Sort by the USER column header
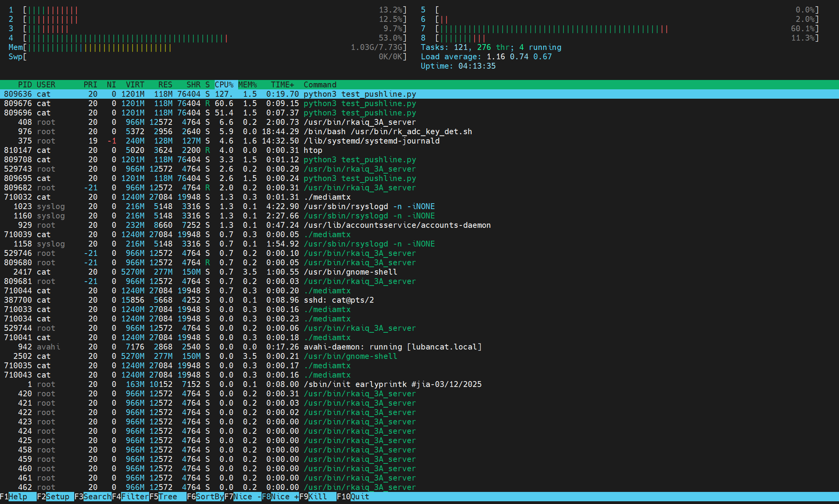 click(x=46, y=85)
